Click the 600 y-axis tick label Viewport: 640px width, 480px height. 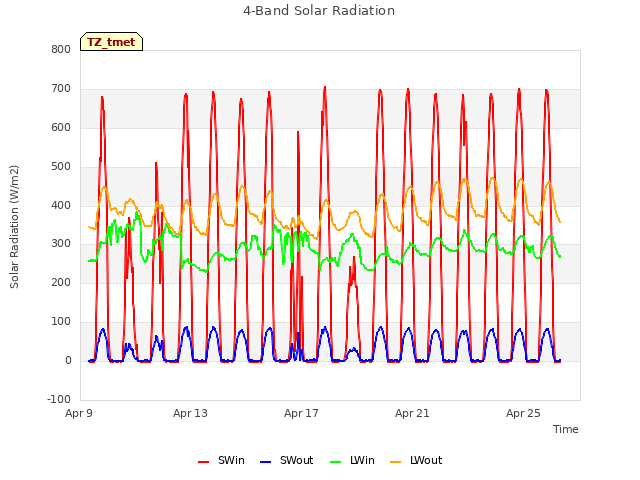coord(61,128)
